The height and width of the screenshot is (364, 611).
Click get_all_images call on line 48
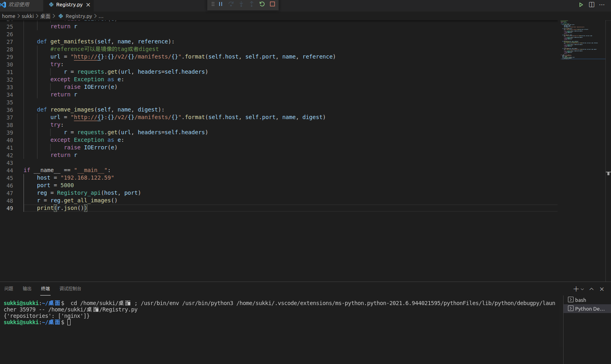click(x=87, y=200)
